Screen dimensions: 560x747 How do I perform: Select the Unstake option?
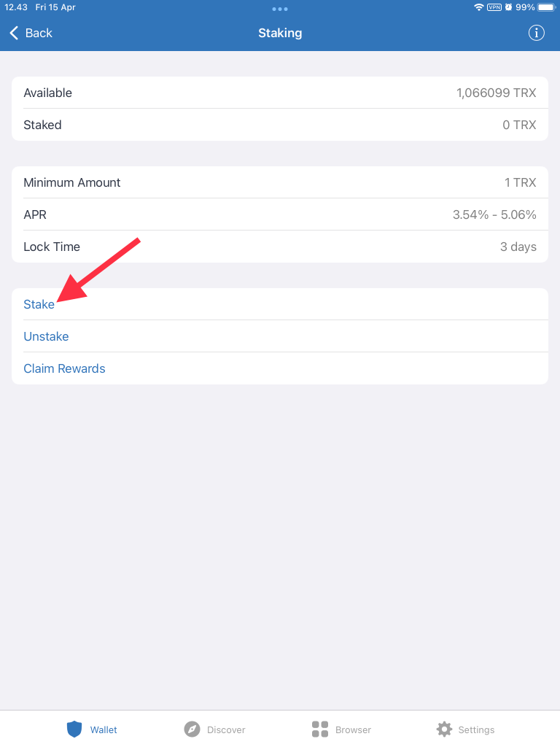[x=46, y=336]
